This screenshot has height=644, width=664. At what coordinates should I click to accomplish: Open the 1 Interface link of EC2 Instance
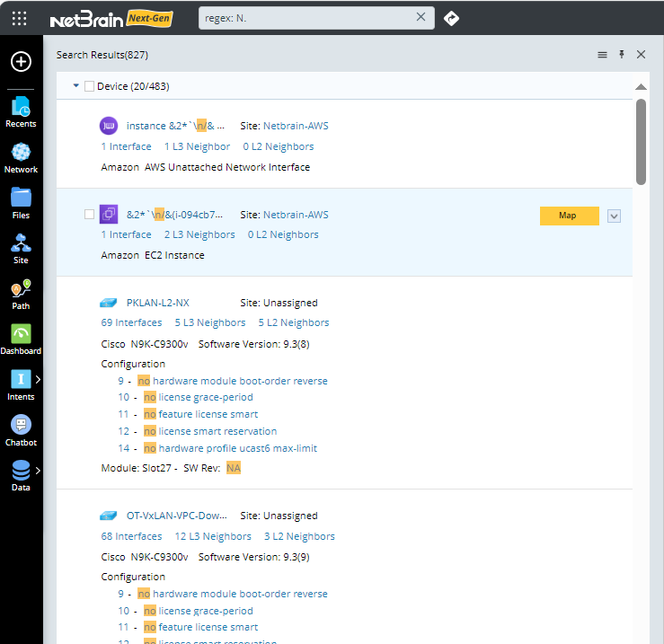pyautogui.click(x=126, y=234)
